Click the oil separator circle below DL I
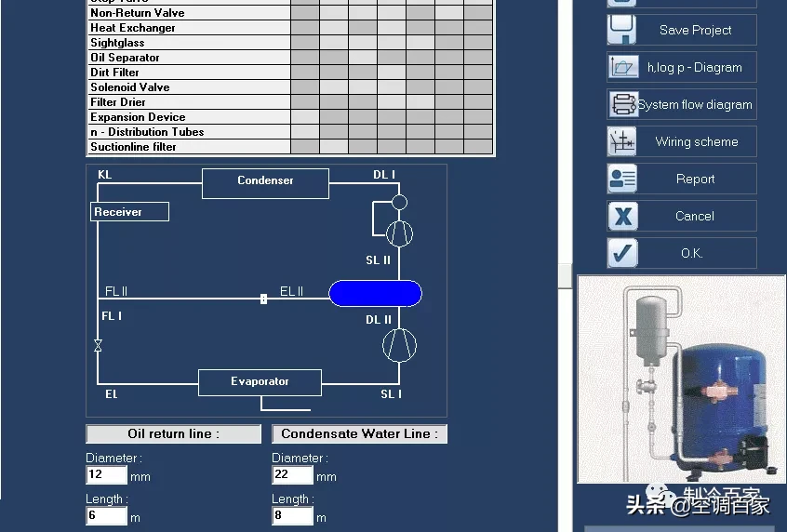 pos(399,202)
